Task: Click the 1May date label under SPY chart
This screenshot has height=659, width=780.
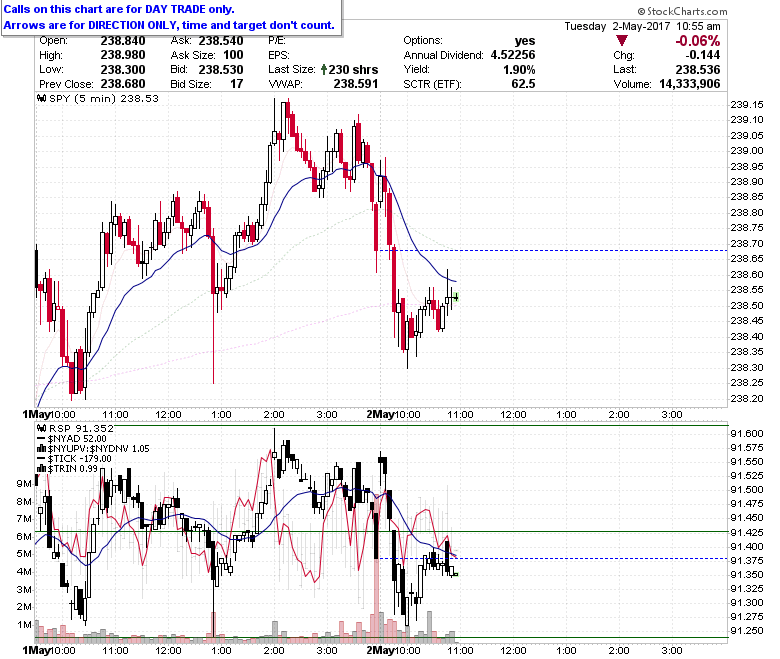Action: (x=36, y=414)
